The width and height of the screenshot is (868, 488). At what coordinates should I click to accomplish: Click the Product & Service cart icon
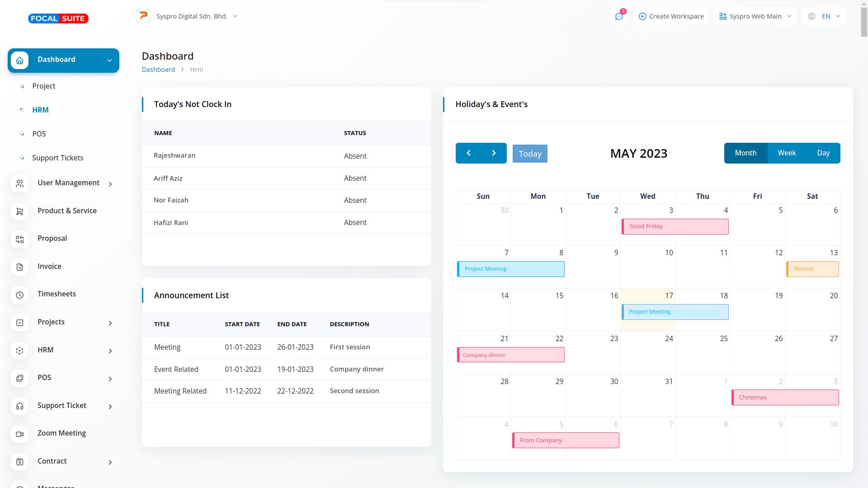[x=19, y=211]
